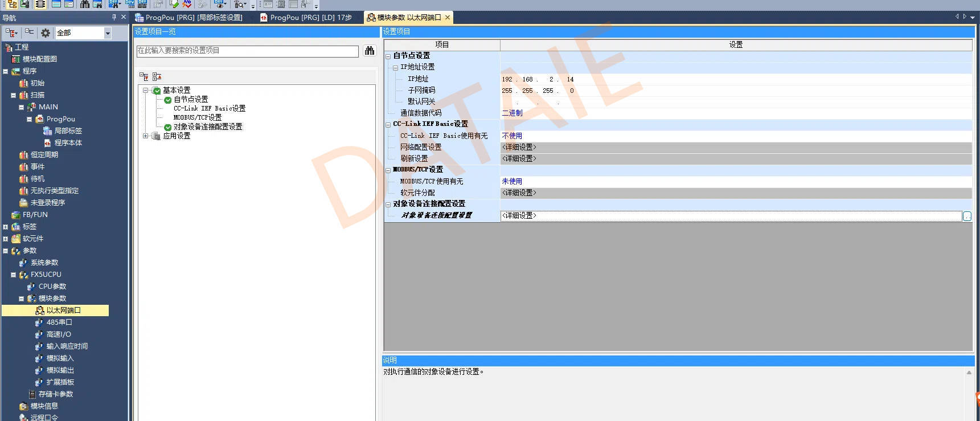This screenshot has height=421, width=980.
Task: Collapse the IP地址设置 group in the settings grid
Action: pos(395,67)
